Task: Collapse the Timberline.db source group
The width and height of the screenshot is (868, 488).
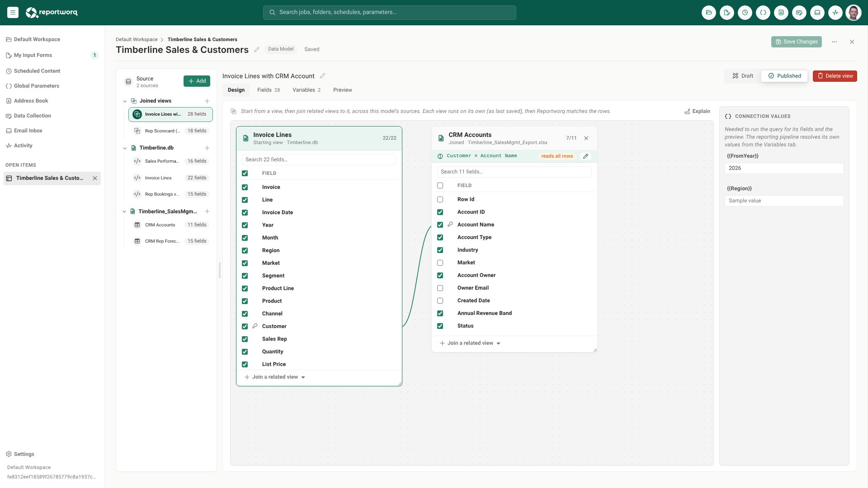Action: (125, 148)
